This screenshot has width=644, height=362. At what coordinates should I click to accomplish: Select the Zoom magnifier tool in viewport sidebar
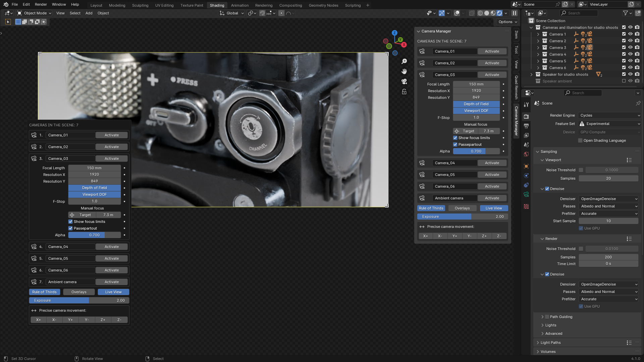(404, 61)
